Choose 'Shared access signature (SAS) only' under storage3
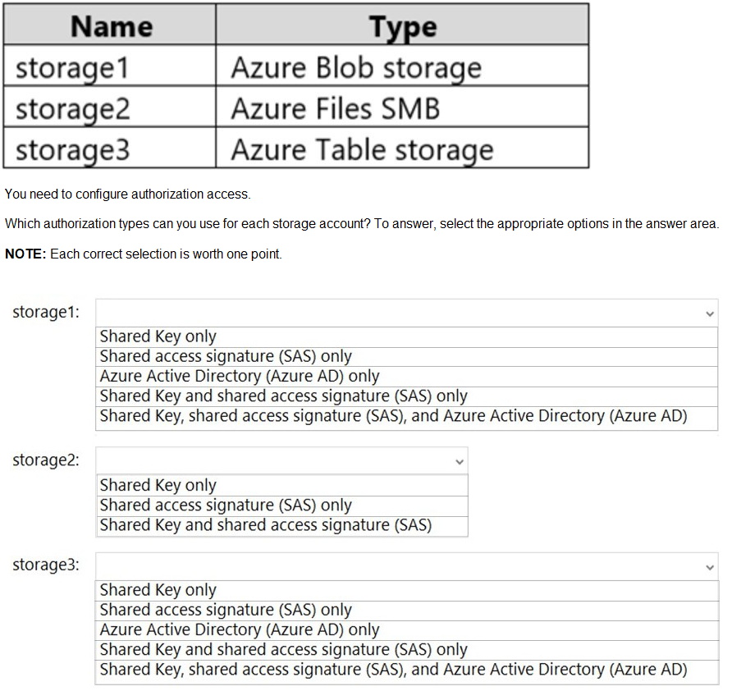732x700 pixels. click(x=226, y=610)
